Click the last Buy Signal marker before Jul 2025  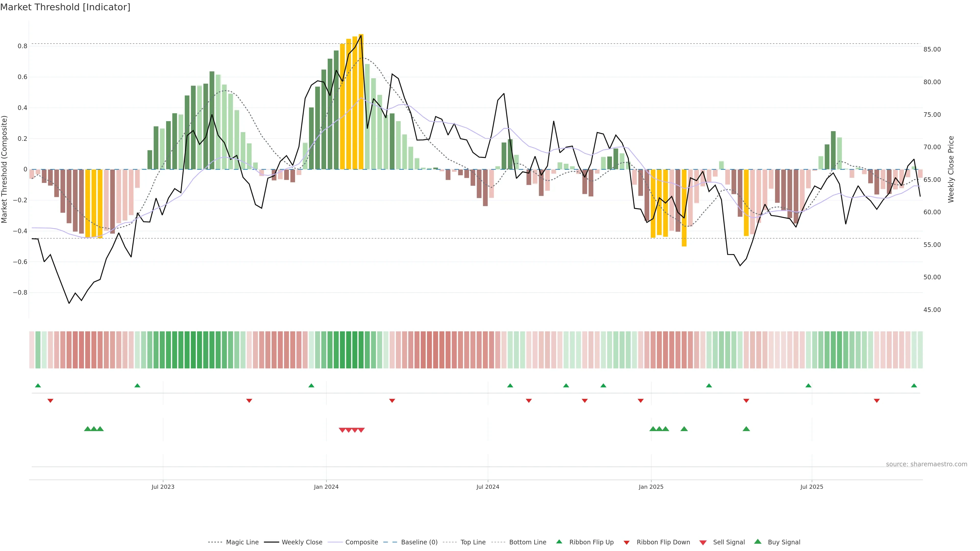click(x=746, y=429)
